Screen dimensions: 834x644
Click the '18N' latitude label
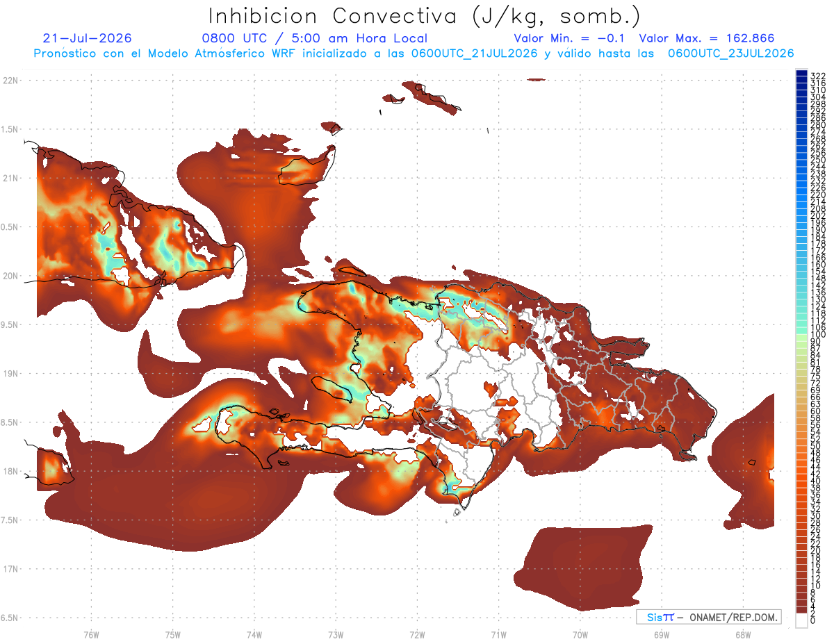click(x=10, y=472)
